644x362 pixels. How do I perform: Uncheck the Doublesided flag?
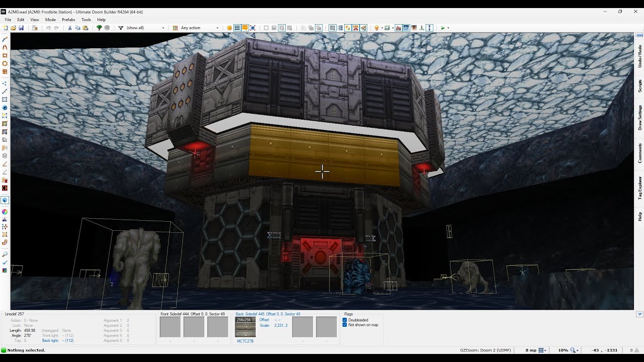click(345, 320)
